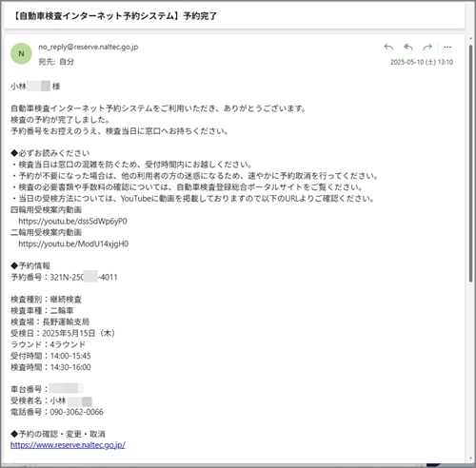Click the four-wheel guide YouTube URL
Viewport: 476px width, 468px height.
[72, 222]
